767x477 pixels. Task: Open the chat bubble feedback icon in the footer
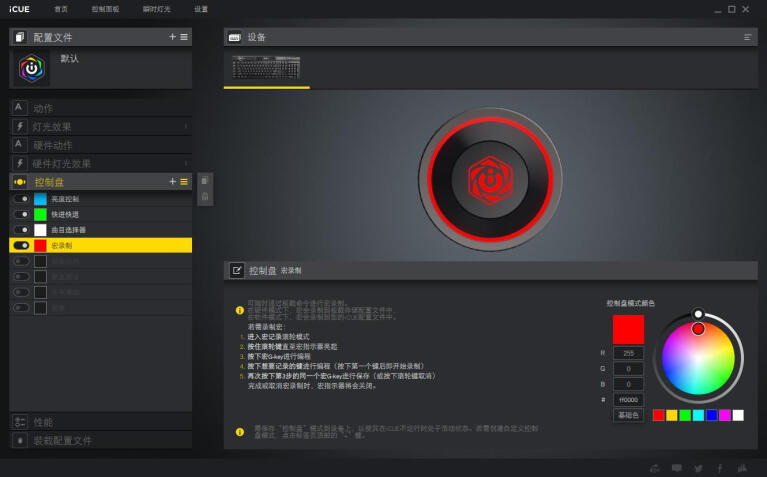677,468
